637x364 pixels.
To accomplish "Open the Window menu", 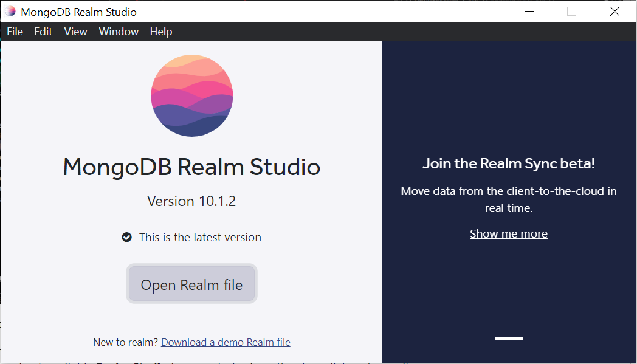I will (x=119, y=32).
